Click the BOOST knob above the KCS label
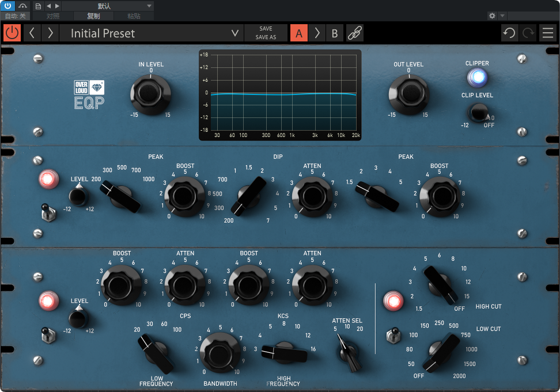Image resolution: width=560 pixels, height=392 pixels. click(248, 285)
